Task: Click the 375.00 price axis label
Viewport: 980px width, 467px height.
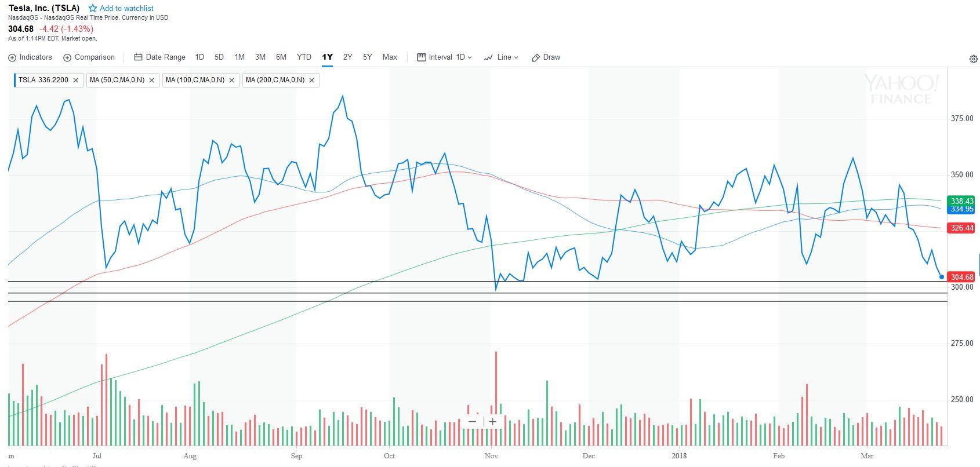Action: point(961,118)
